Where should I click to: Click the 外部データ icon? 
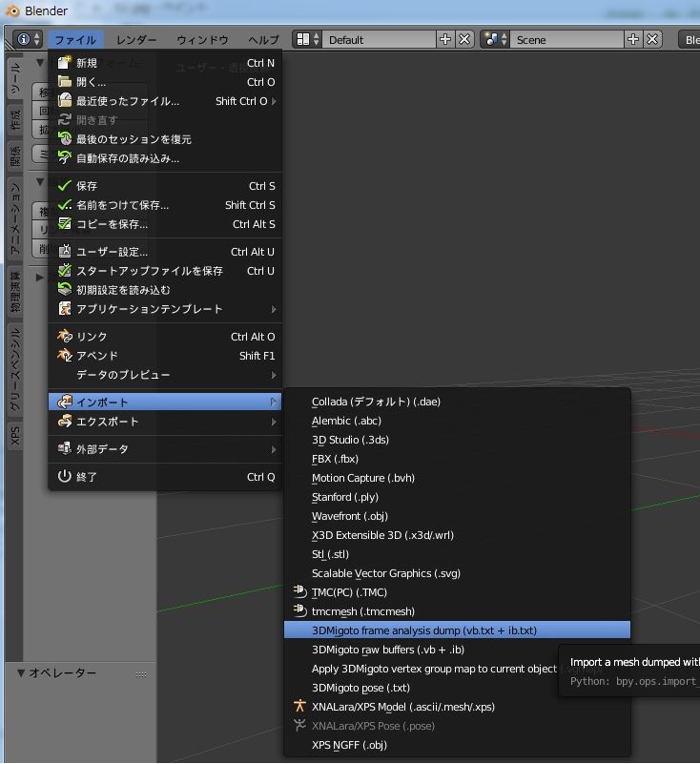(64, 448)
